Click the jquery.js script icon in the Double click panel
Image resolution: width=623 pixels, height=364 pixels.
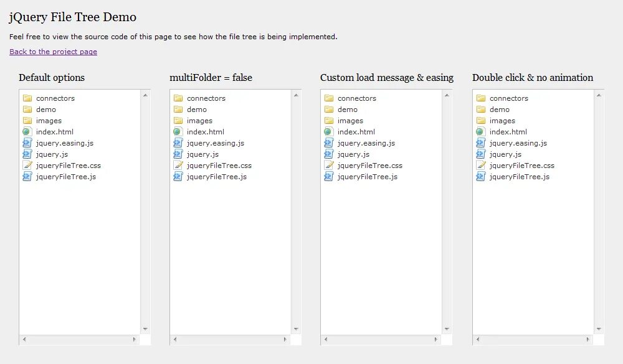(x=480, y=154)
